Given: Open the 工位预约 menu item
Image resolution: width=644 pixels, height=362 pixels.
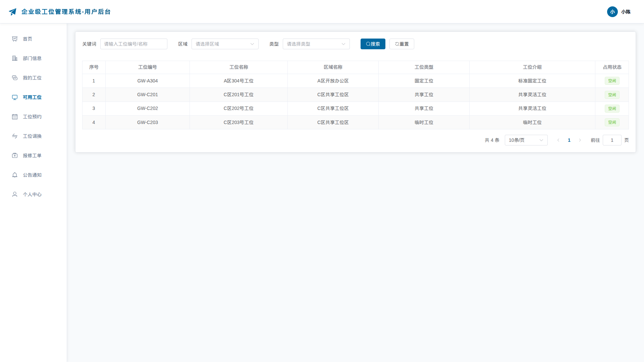Looking at the screenshot, I should click(33, 117).
